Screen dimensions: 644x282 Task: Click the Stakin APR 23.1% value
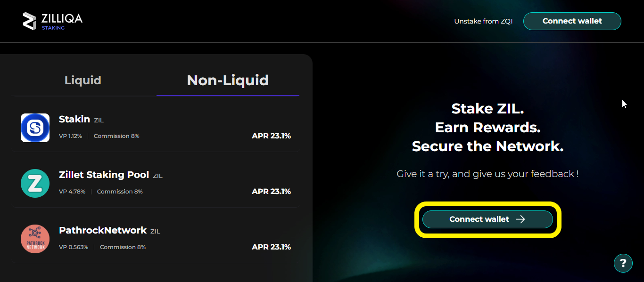tap(271, 136)
